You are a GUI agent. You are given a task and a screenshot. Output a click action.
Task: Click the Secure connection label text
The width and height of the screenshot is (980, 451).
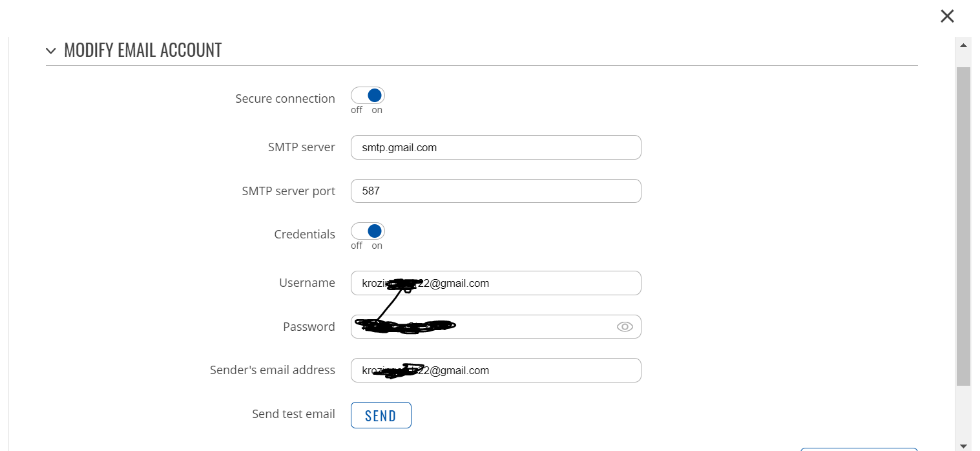(x=285, y=99)
